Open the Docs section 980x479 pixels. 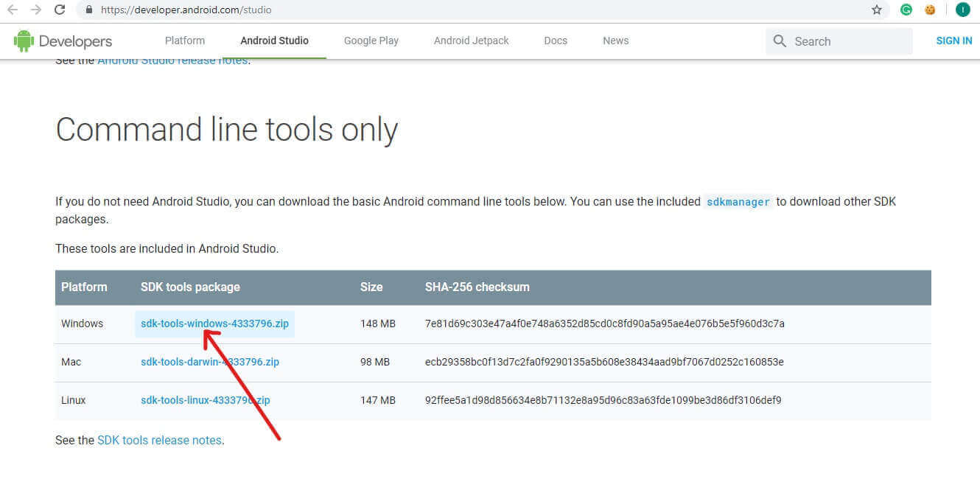(555, 41)
